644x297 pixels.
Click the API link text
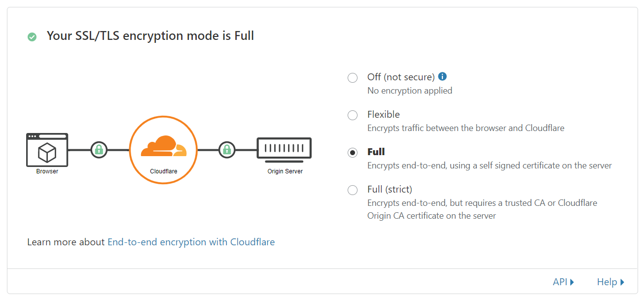tap(560, 282)
